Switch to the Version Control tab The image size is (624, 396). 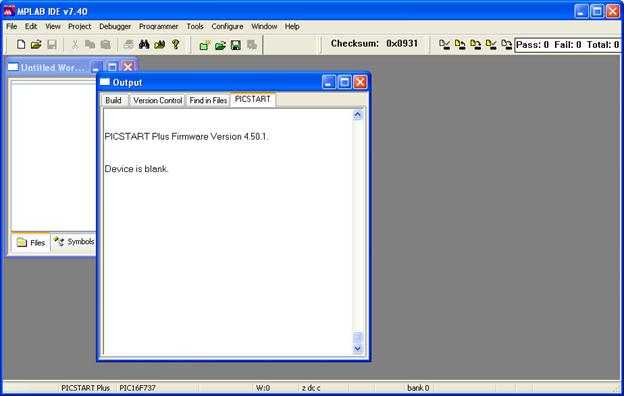point(158,100)
